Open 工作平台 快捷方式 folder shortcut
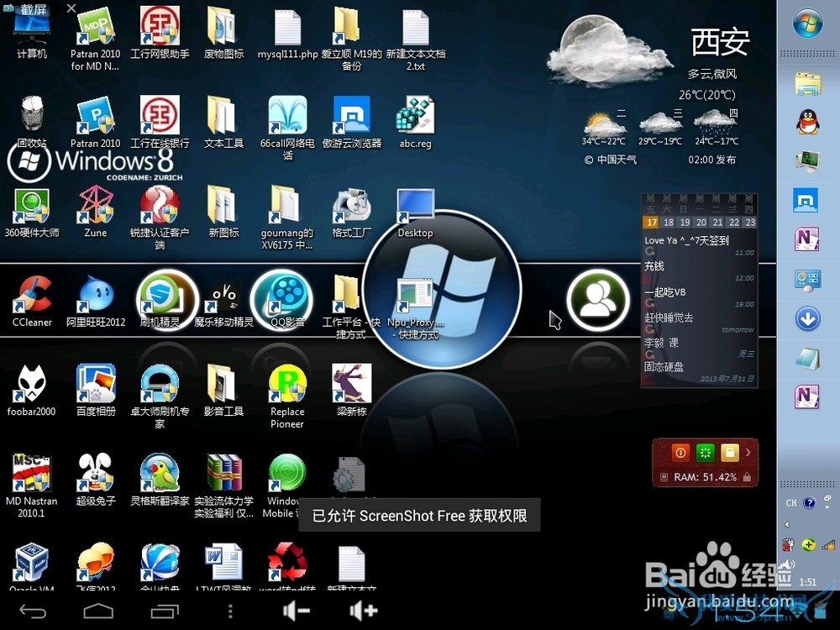The width and height of the screenshot is (840, 630). click(x=350, y=308)
